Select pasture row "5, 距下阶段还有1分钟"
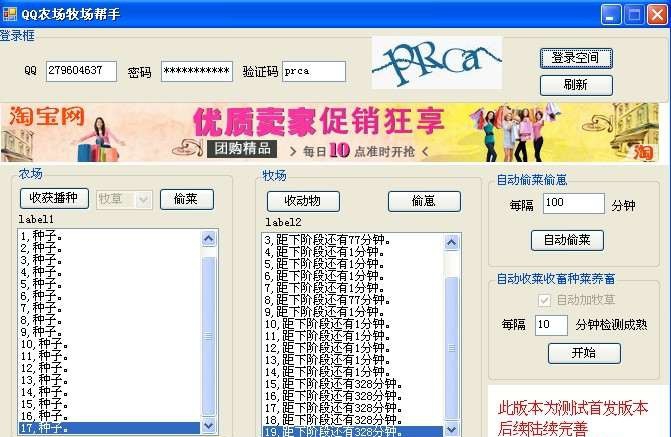671x437 pixels. pyautogui.click(x=353, y=264)
